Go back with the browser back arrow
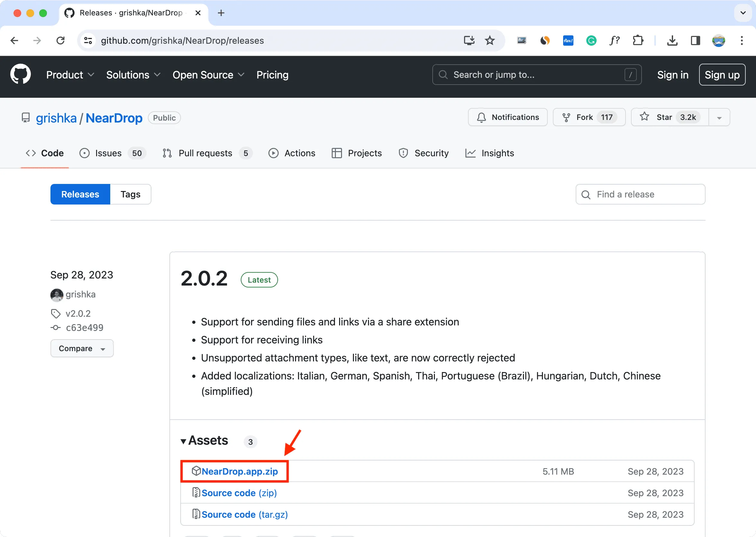This screenshot has width=756, height=537. pos(14,41)
